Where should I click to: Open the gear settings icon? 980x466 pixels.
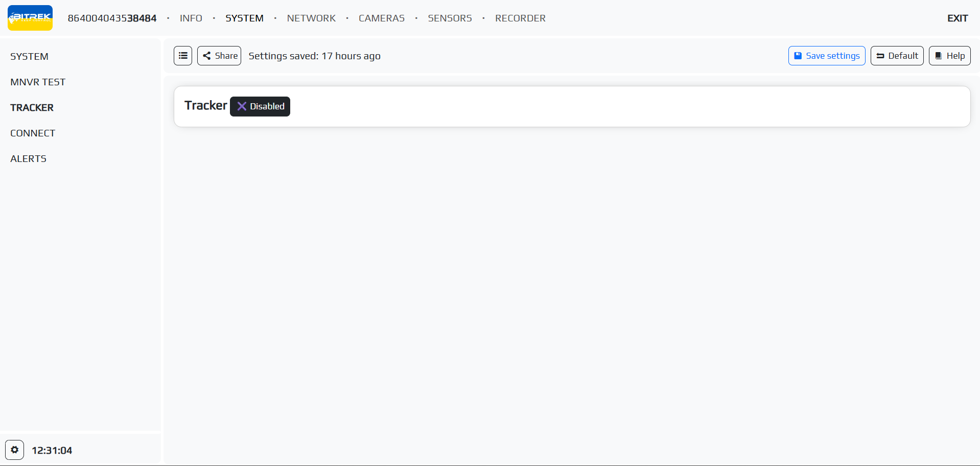pos(15,450)
